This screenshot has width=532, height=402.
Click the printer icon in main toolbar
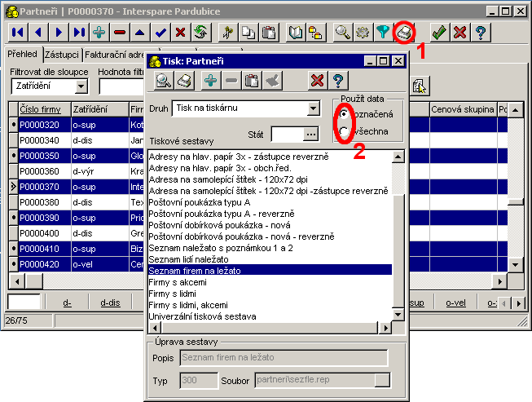[x=404, y=33]
